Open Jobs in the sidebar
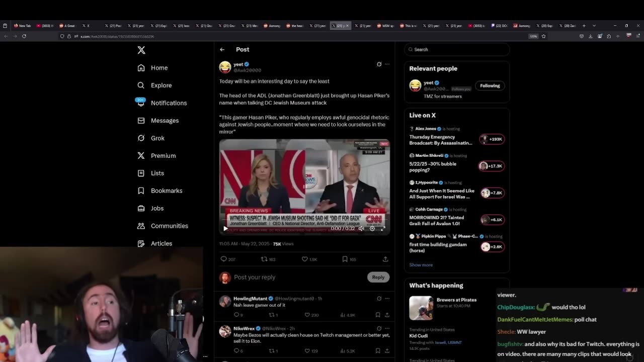The width and height of the screenshot is (644, 362). pyautogui.click(x=150, y=208)
